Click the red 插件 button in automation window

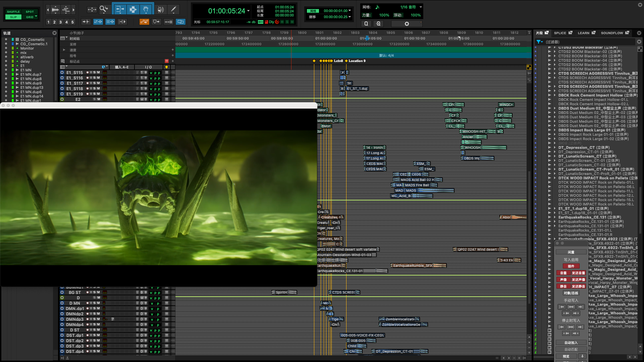coord(571,266)
